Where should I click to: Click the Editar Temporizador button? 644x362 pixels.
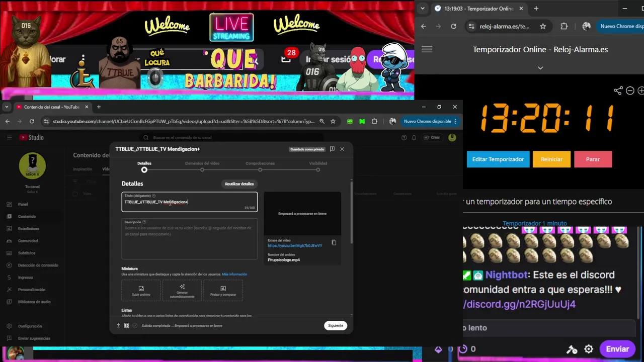tap(498, 159)
